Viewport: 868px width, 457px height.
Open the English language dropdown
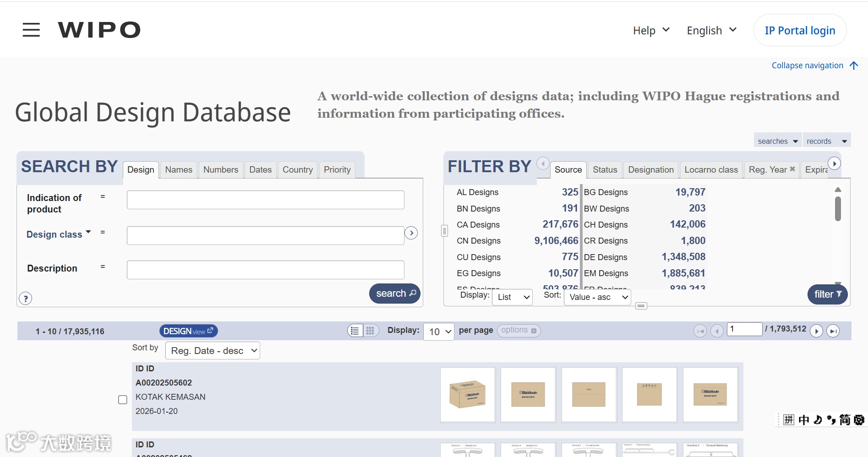(712, 31)
